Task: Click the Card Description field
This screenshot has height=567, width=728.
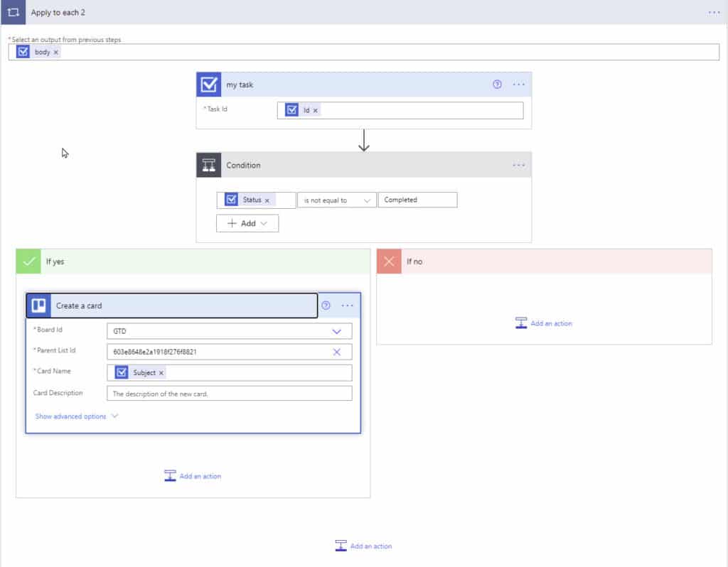Action: [x=230, y=394]
